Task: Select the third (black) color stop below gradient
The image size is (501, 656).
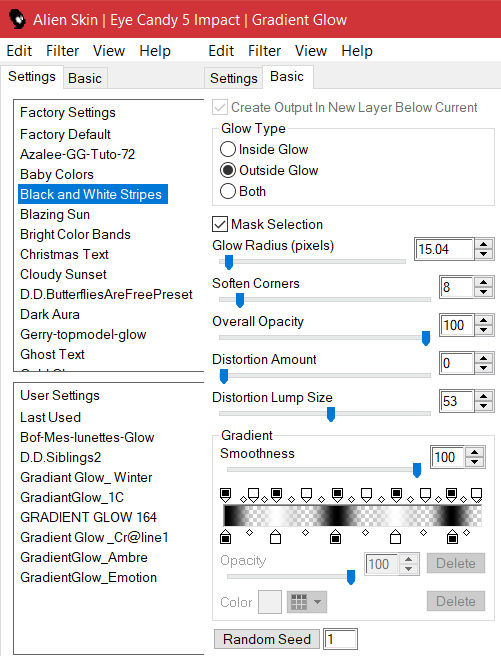Action: 335,536
